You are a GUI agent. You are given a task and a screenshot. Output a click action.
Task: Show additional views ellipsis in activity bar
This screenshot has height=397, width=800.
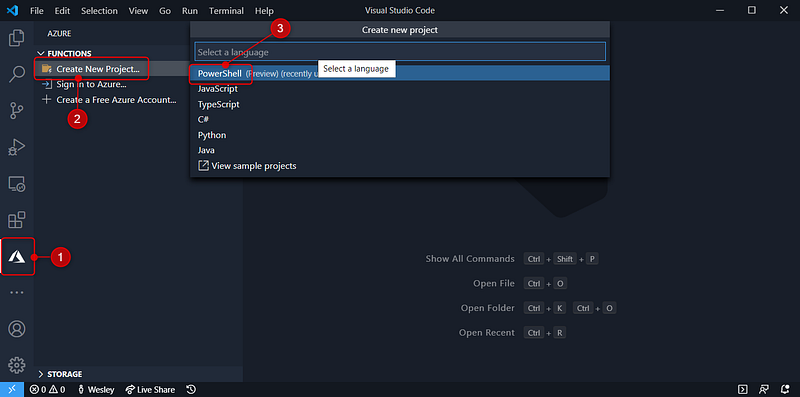17,293
